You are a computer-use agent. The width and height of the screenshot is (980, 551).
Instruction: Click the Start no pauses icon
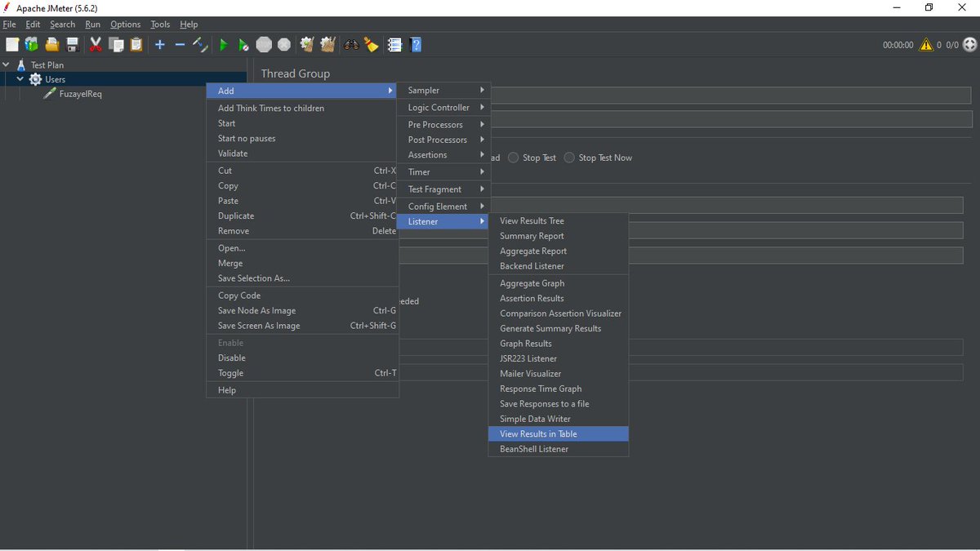pyautogui.click(x=243, y=44)
